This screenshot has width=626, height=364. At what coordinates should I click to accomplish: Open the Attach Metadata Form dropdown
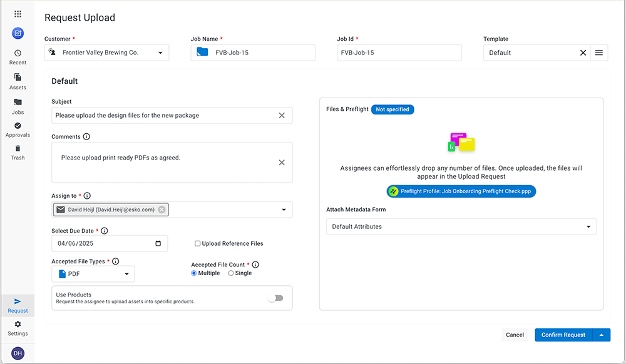pos(461,226)
